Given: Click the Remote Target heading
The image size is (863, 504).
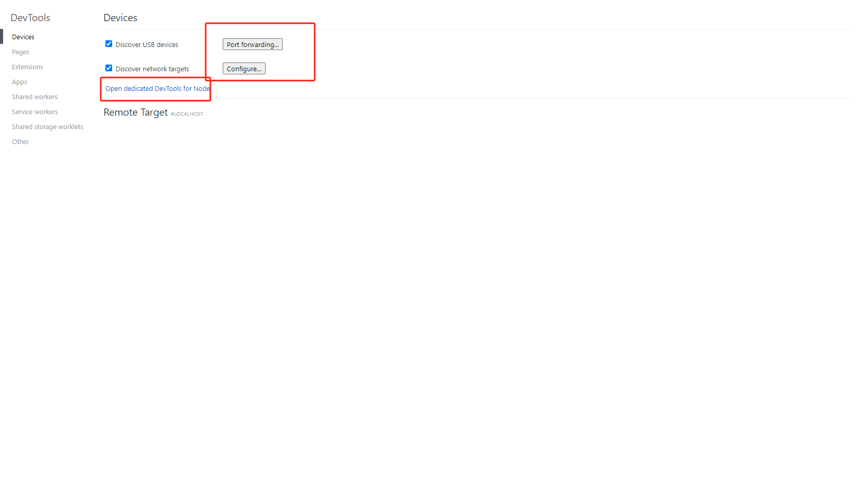Looking at the screenshot, I should coord(135,113).
